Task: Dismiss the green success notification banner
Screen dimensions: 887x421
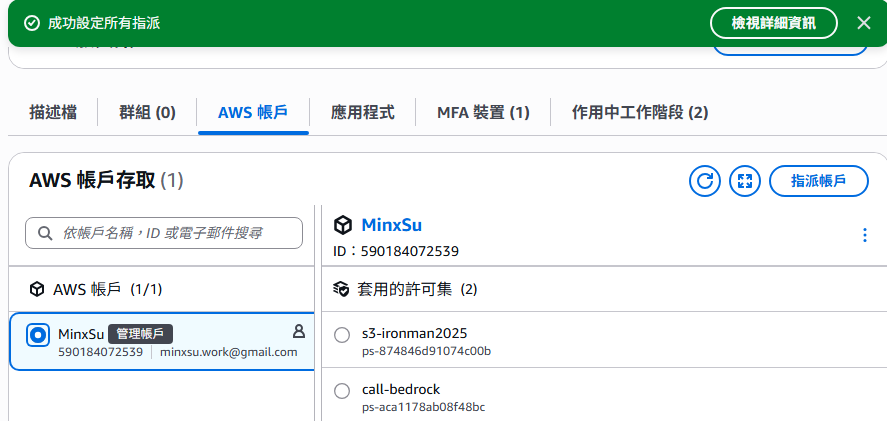Action: point(863,23)
